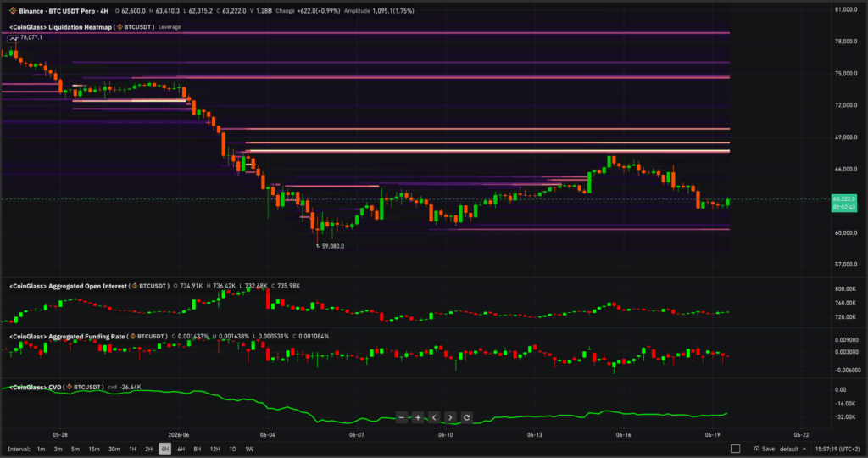Move chart right with the forward arrow
The width and height of the screenshot is (868, 458).
(450, 417)
